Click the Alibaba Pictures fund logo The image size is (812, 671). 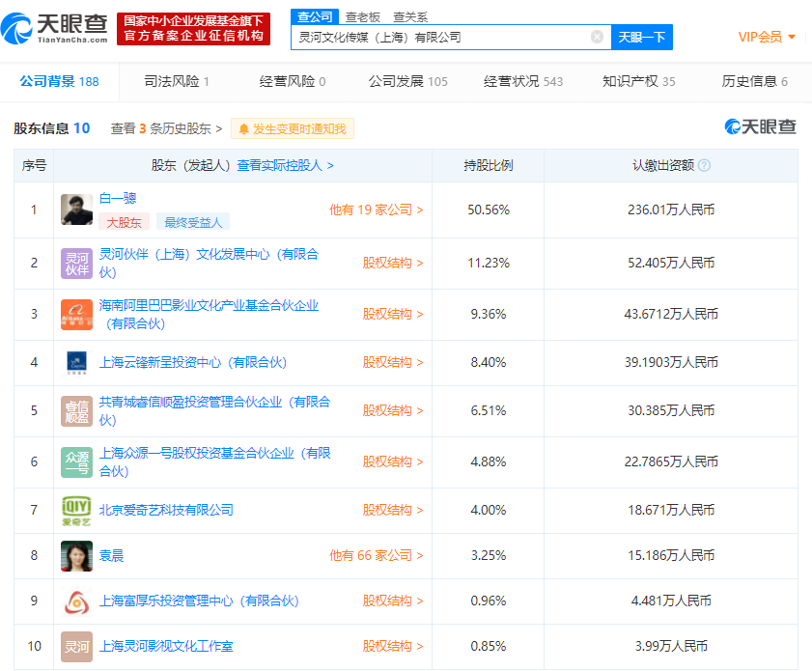[x=76, y=315]
